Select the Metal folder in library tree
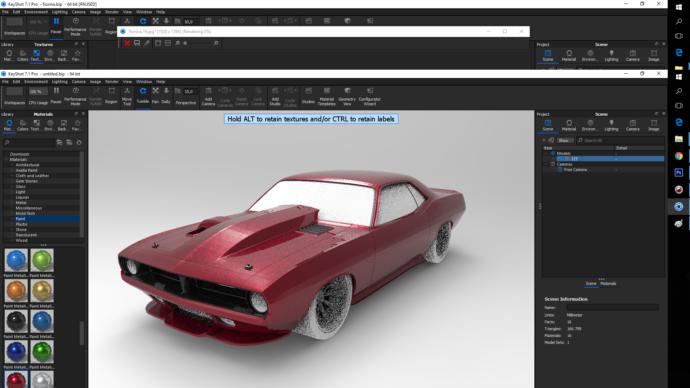Viewport: 690px width, 388px height. pos(21,202)
